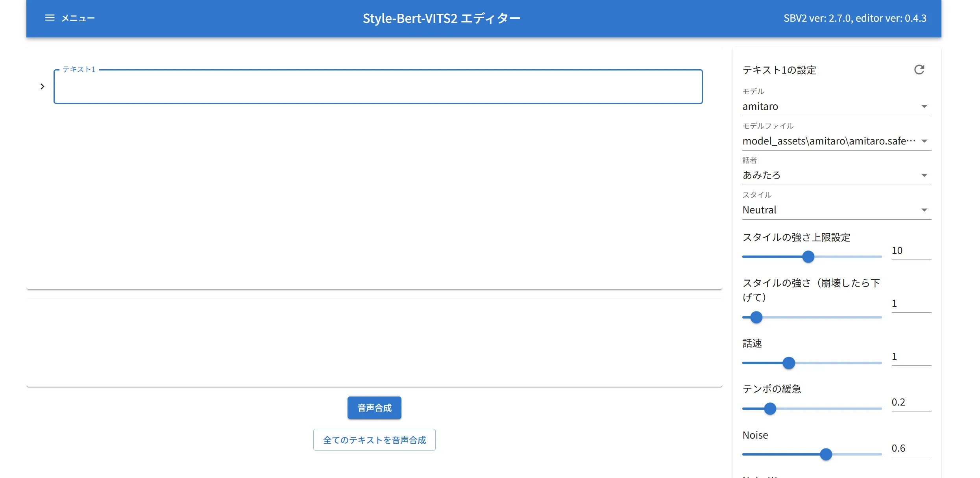Click the reset settings refresh icon
The width and height of the screenshot is (980, 478).
tap(919, 70)
